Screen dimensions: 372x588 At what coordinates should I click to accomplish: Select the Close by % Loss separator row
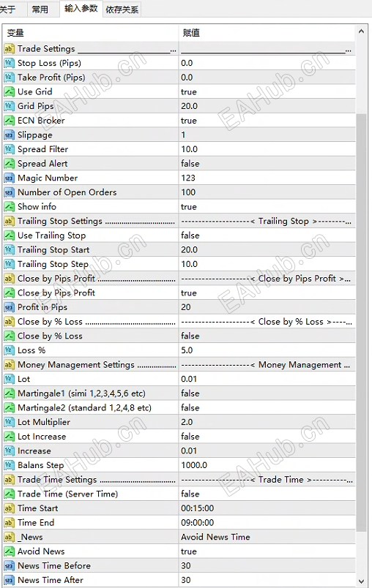[x=179, y=322]
